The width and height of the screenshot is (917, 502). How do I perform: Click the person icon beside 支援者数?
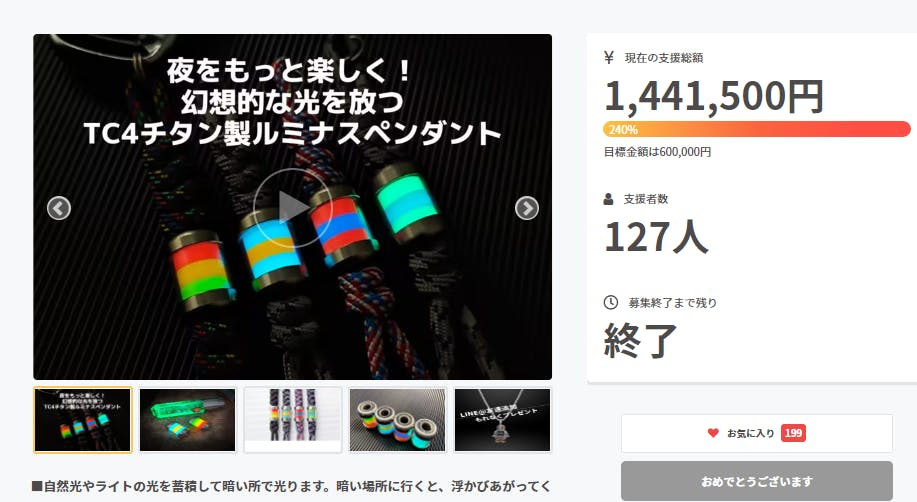pos(608,199)
